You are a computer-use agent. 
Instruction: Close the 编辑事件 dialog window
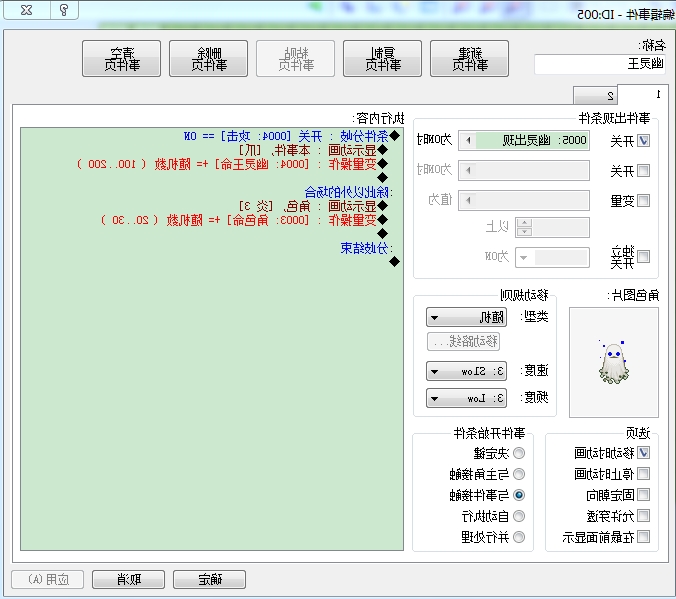[x=27, y=9]
